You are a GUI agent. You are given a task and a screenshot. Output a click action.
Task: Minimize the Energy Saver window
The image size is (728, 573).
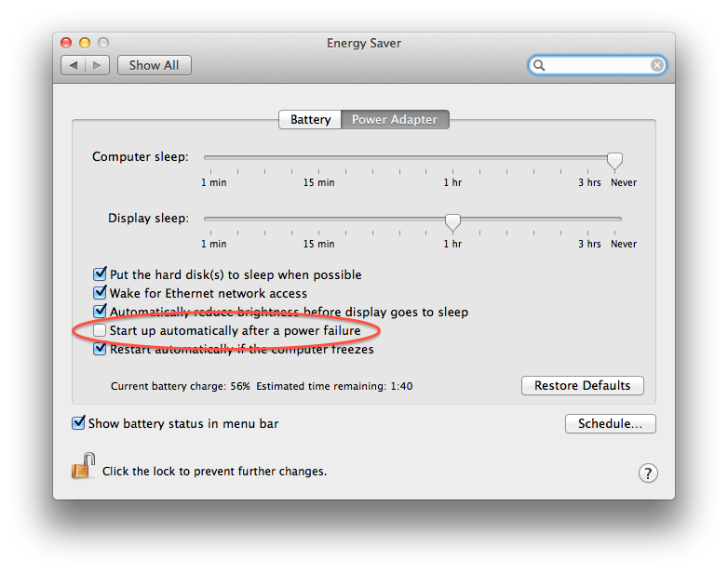click(85, 43)
